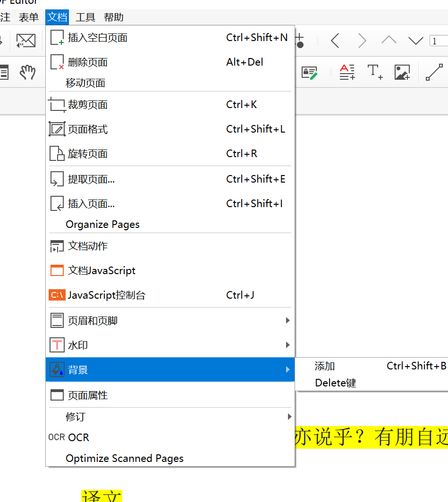Click the background paint bucket icon
Screen dimensions: 448x502
[57, 370]
